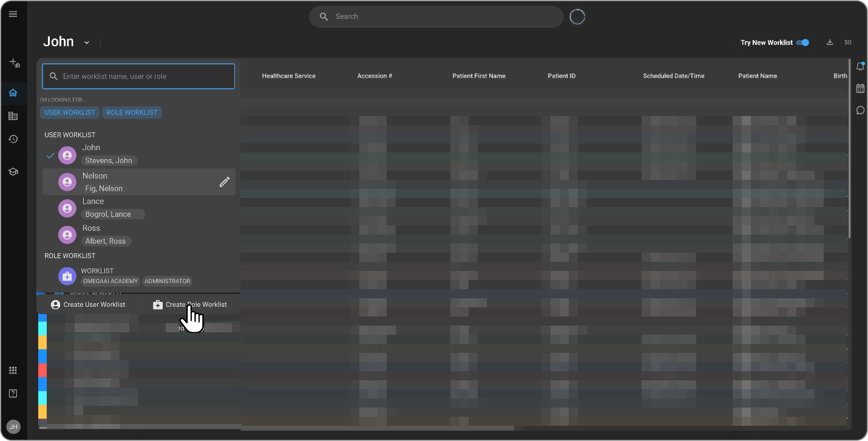
Task: Toggle the Try New Worklist switch
Action: coord(802,42)
